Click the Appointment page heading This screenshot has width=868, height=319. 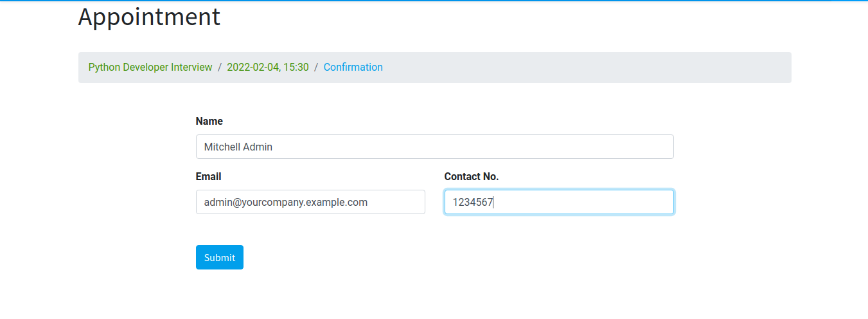(149, 17)
